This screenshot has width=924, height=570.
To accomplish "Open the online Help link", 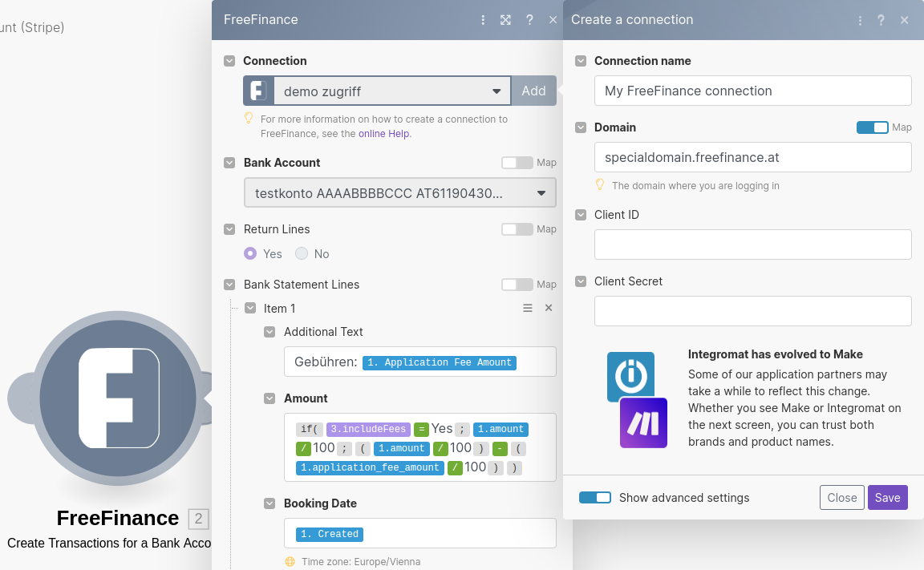I will 383,134.
